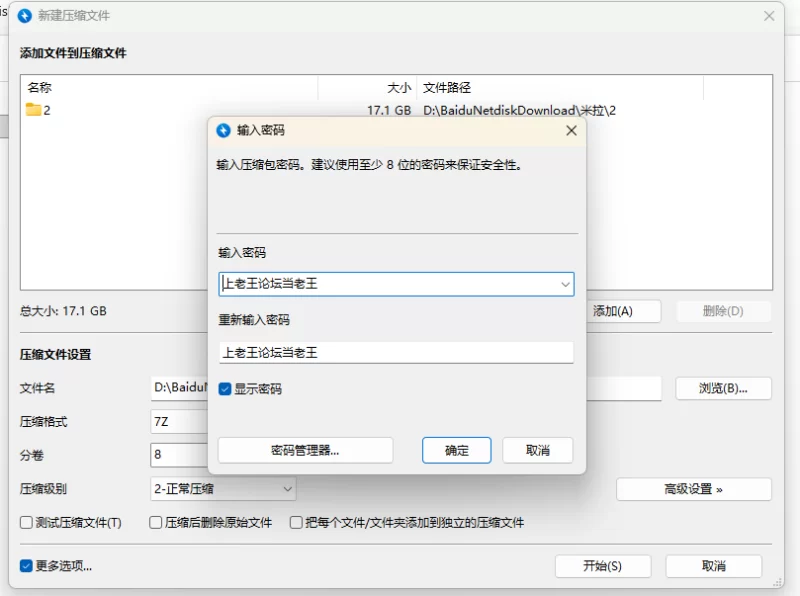Check 压缩后删除原始文件 option
The height and width of the screenshot is (596, 800).
(x=155, y=523)
